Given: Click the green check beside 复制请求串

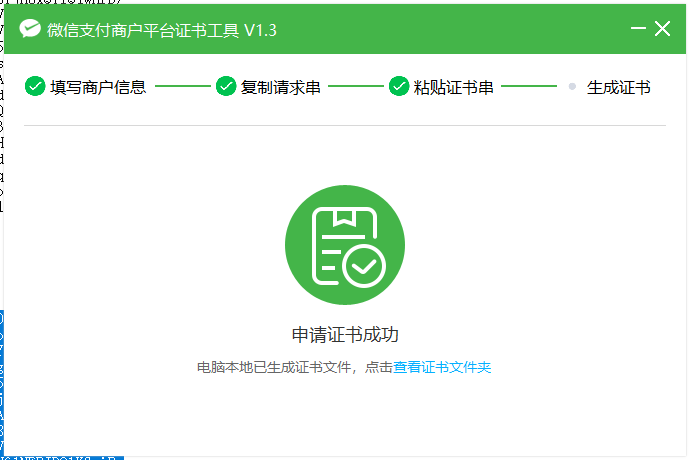Looking at the screenshot, I should tap(226, 86).
